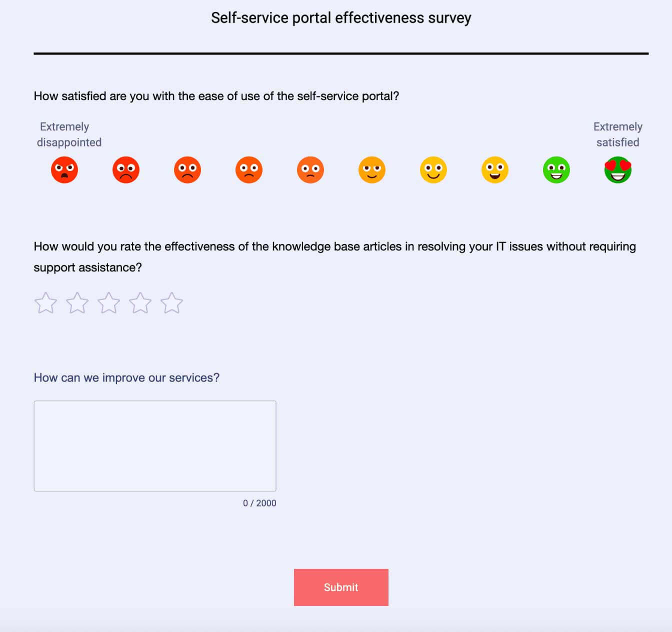Select the third orange sad face emoji

187,170
